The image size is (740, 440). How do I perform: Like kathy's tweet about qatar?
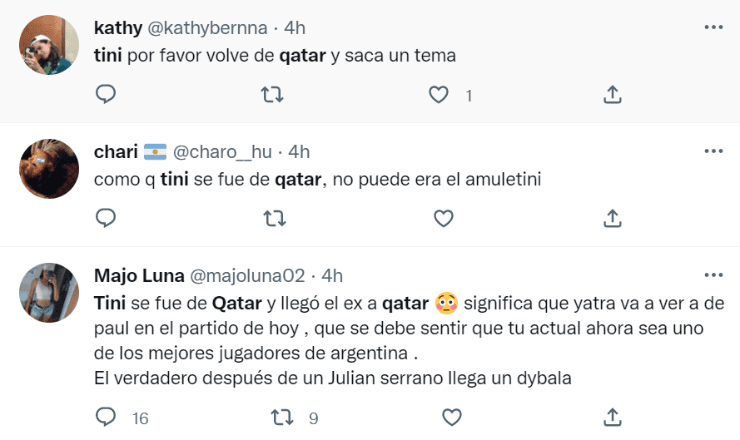click(439, 95)
